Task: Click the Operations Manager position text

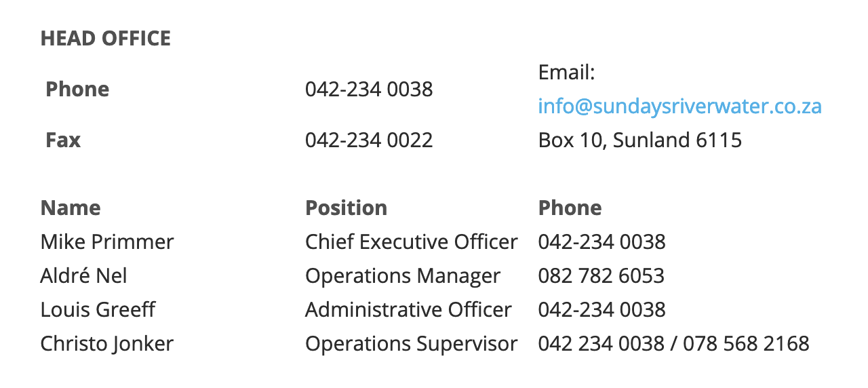Action: click(x=403, y=276)
